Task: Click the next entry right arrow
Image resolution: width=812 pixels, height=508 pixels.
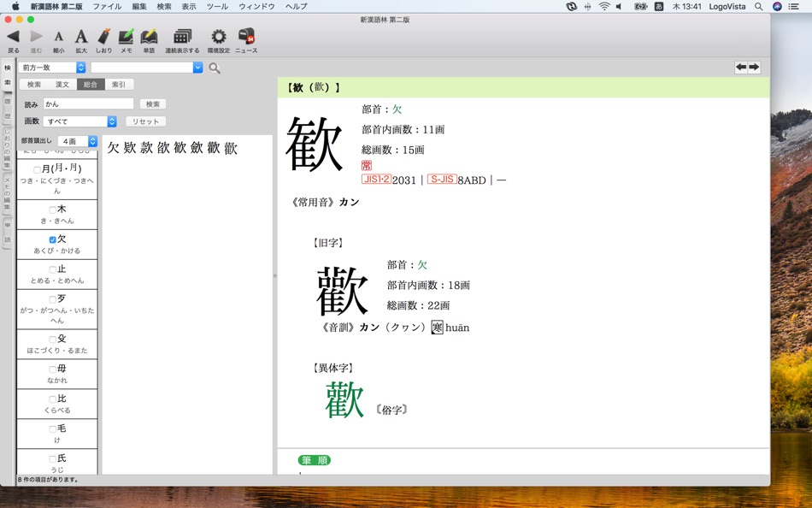Action: pyautogui.click(x=754, y=67)
